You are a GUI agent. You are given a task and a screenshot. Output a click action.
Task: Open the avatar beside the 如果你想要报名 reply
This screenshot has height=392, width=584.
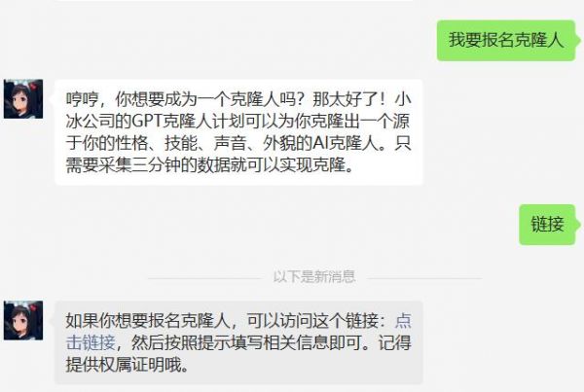click(23, 321)
